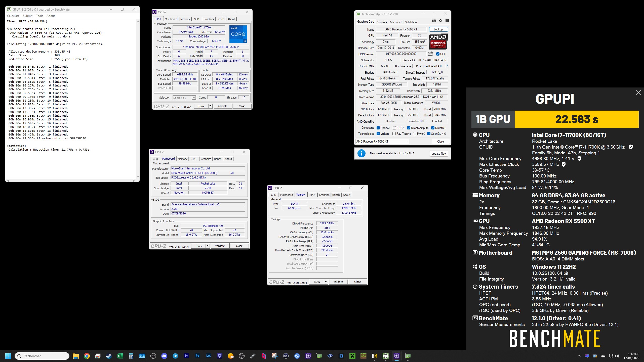644x362 pixels.
Task: Toggle DirectCompute checkbox in GPU-Z
Action: 409,128
